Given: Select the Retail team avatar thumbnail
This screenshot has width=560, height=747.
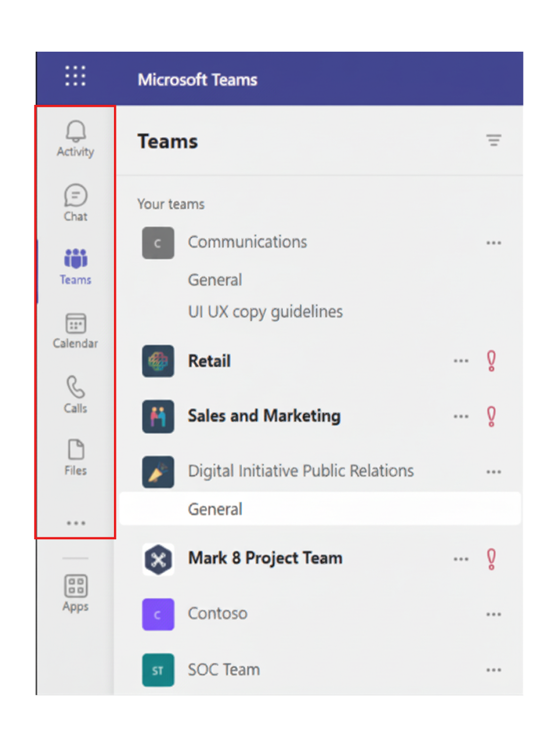Looking at the screenshot, I should (157, 361).
